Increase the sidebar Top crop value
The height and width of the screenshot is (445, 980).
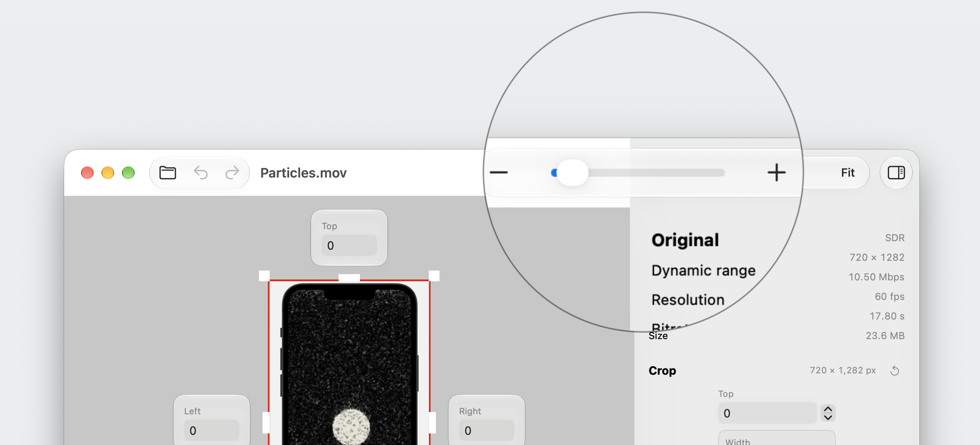point(828,409)
